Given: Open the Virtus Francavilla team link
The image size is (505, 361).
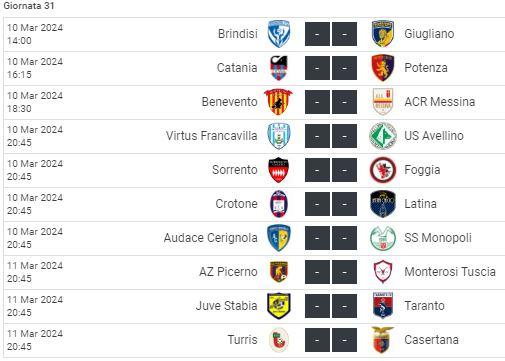Looking at the screenshot, I should 212,136.
